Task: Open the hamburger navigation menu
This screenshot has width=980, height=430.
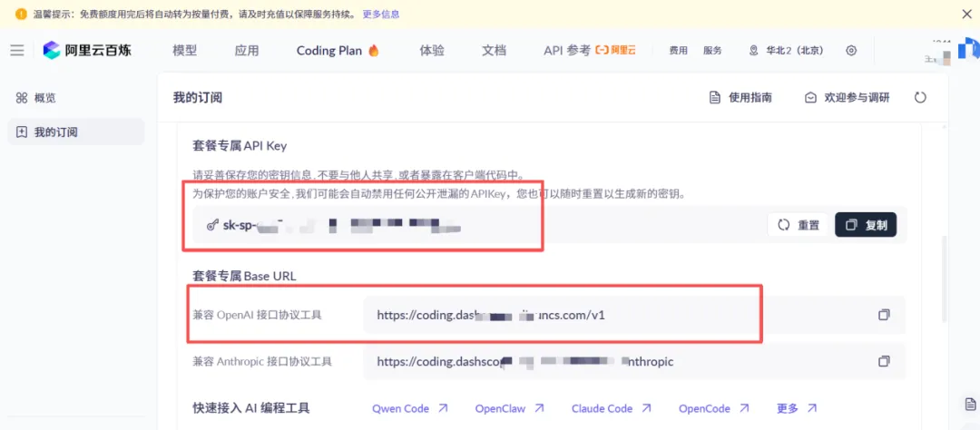Action: pos(17,50)
